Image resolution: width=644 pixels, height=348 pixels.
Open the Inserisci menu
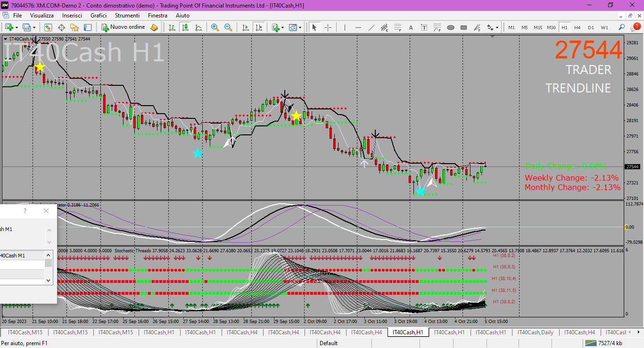click(x=72, y=16)
